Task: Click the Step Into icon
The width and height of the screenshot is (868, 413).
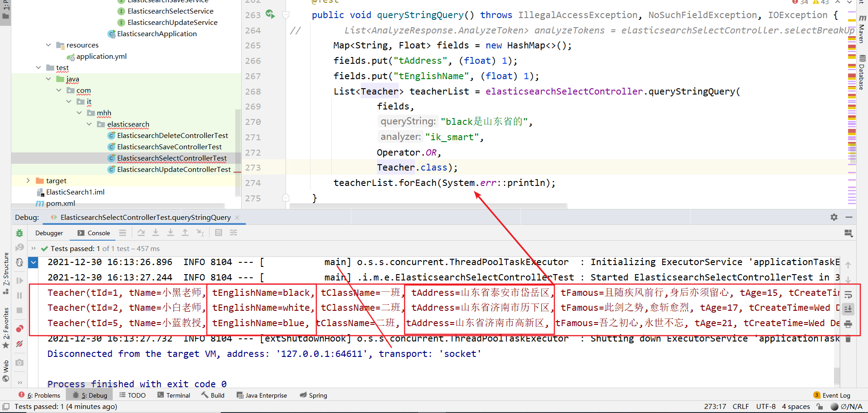Action: point(156,233)
